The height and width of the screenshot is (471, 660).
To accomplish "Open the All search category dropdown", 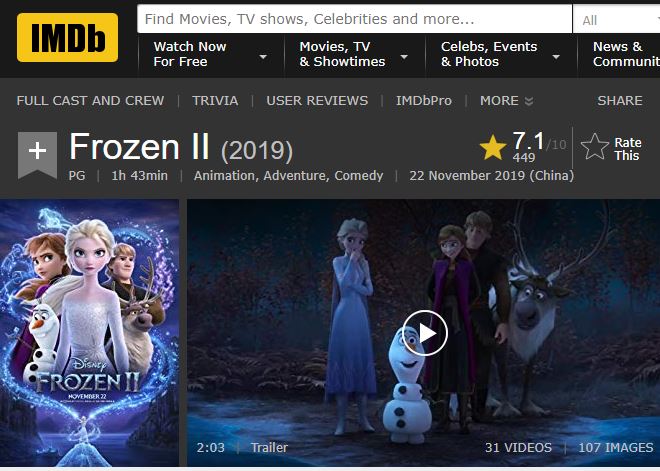I will tap(614, 20).
